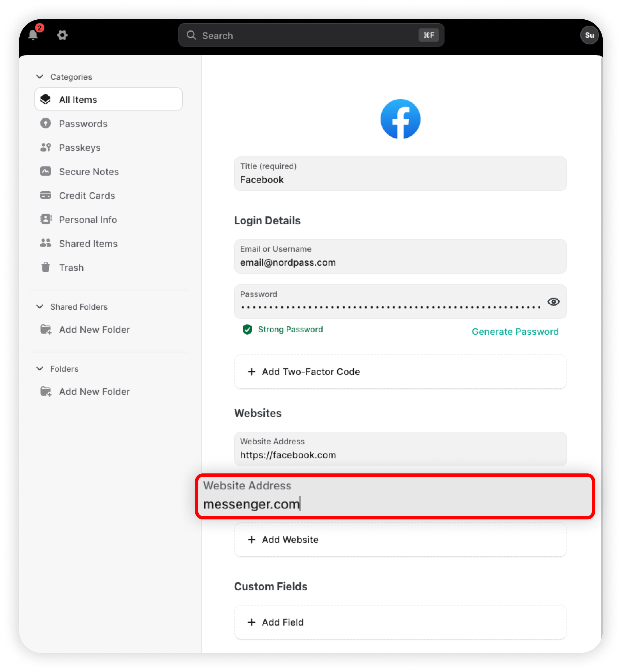Click the Personal Info icon
Viewport: 622px width, 672px height.
(45, 219)
